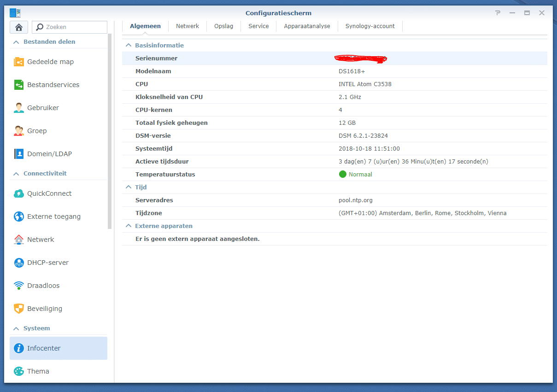Click the DS1618+ model name value
This screenshot has width=557, height=392.
tap(352, 71)
